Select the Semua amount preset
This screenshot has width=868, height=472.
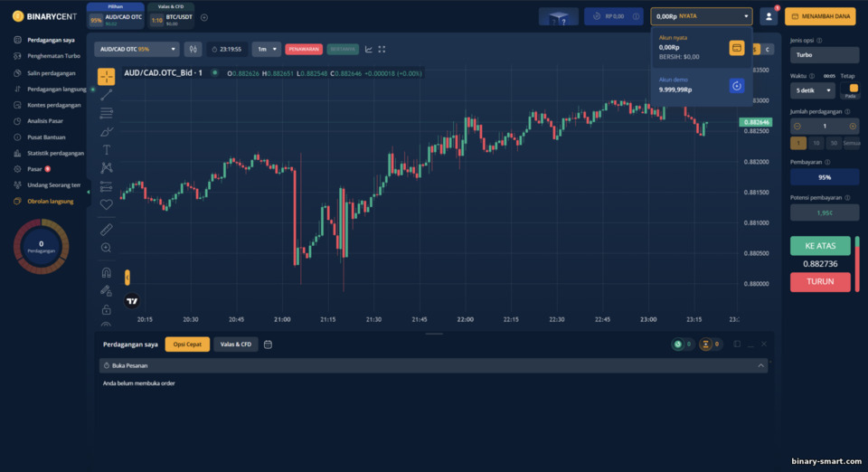(852, 143)
